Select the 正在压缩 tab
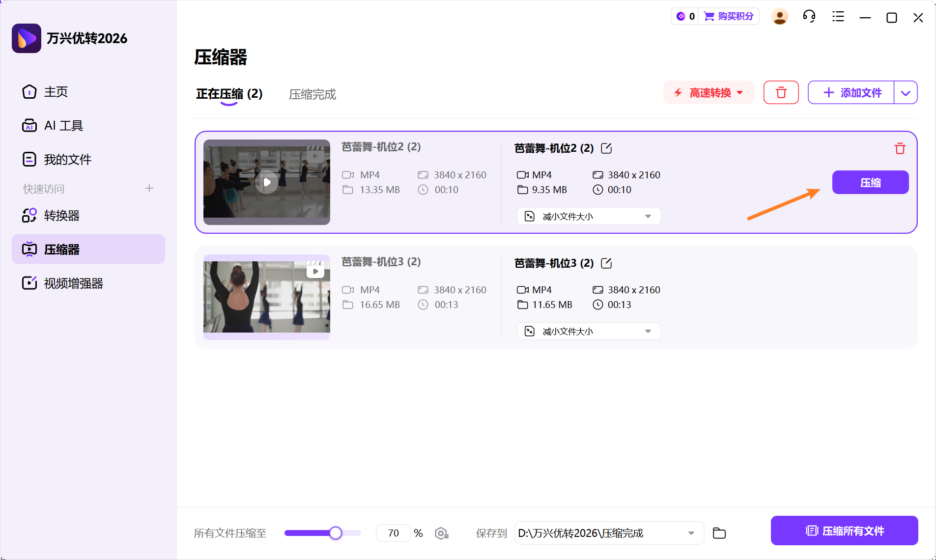Viewport: 936px width, 560px height. (229, 94)
